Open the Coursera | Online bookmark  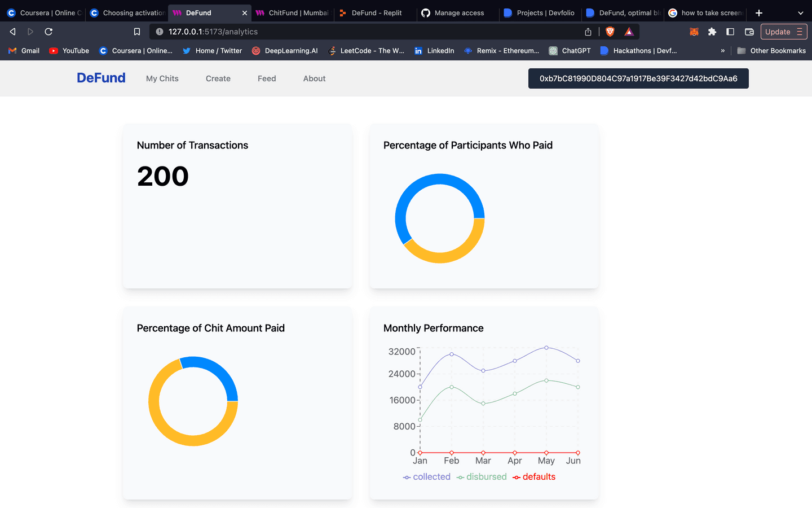[x=136, y=51]
